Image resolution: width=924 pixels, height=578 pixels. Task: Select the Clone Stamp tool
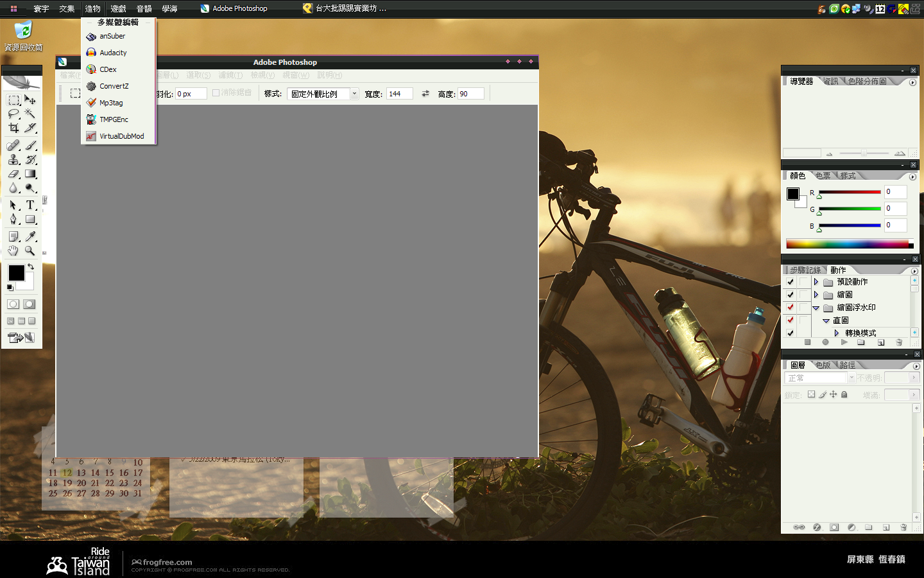[13, 159]
